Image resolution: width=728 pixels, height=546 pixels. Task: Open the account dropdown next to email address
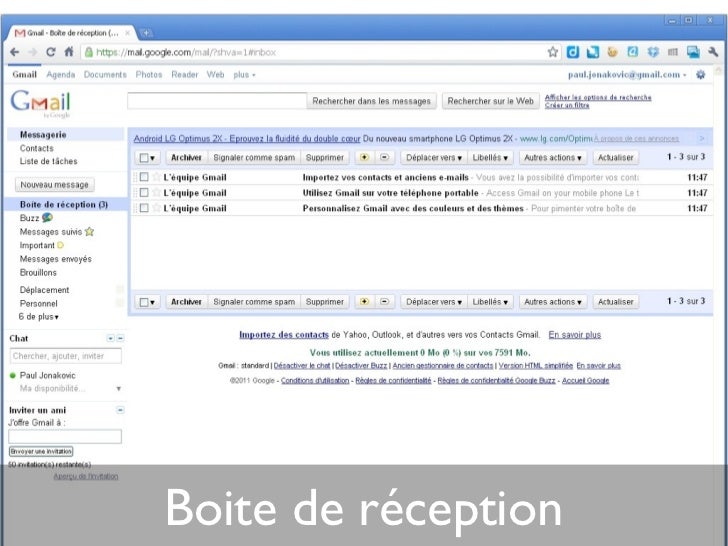[x=684, y=75]
